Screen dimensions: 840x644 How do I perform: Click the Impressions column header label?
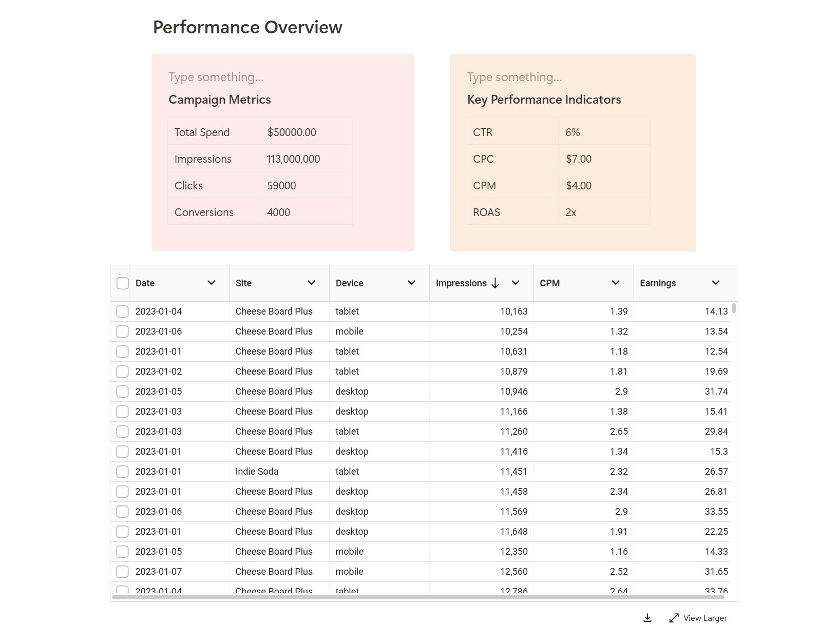[x=461, y=283]
